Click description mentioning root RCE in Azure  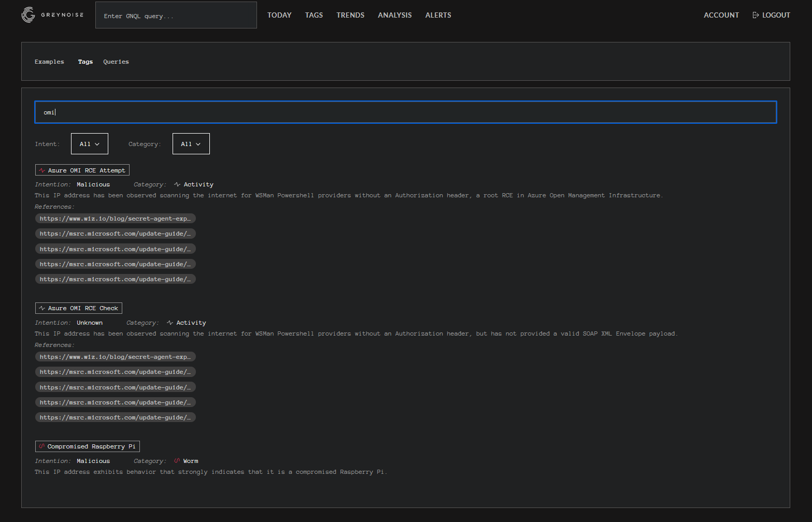[x=349, y=195]
